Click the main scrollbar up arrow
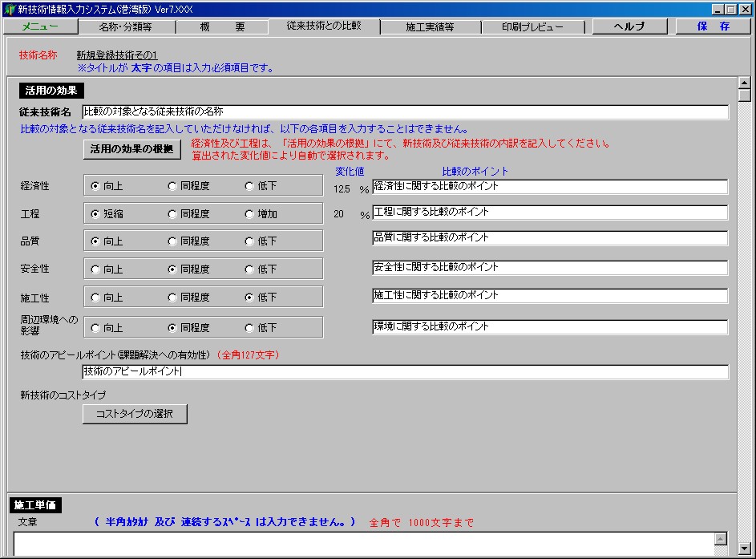This screenshot has width=756, height=559. [x=744, y=83]
